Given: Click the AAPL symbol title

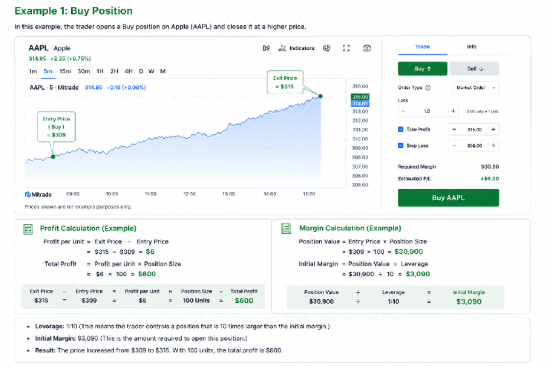Looking at the screenshot, I should click(38, 48).
